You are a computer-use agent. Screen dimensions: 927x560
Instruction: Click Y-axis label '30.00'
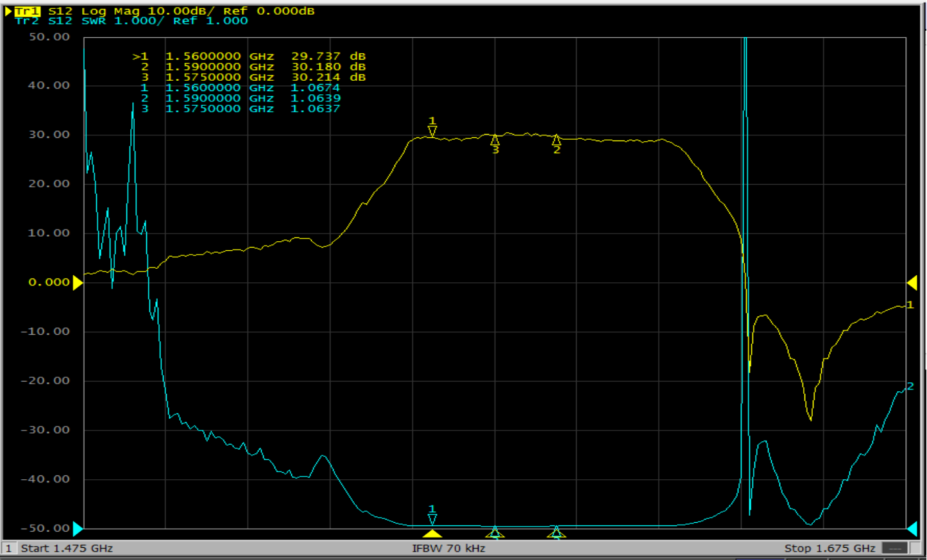[x=49, y=135]
